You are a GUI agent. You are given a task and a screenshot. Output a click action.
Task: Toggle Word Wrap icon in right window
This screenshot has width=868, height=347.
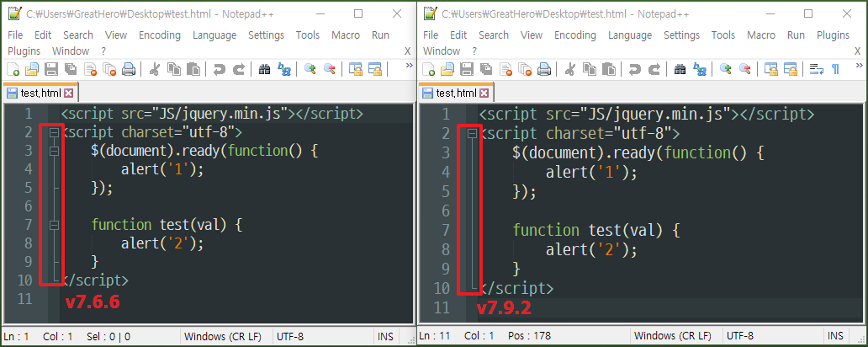[x=817, y=69]
